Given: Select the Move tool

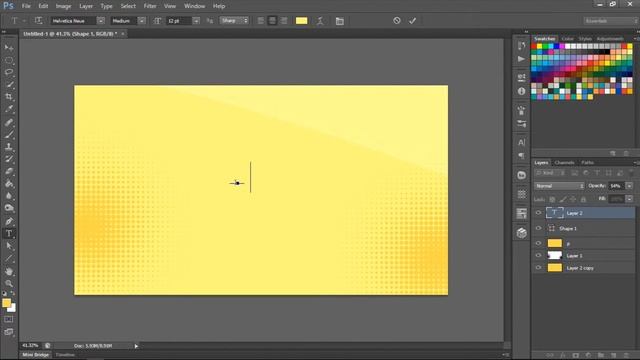Looking at the screenshot, I should coord(9,48).
